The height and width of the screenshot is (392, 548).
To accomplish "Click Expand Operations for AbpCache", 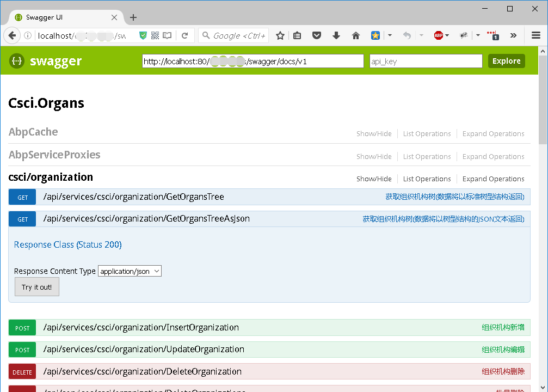I will 493,133.
